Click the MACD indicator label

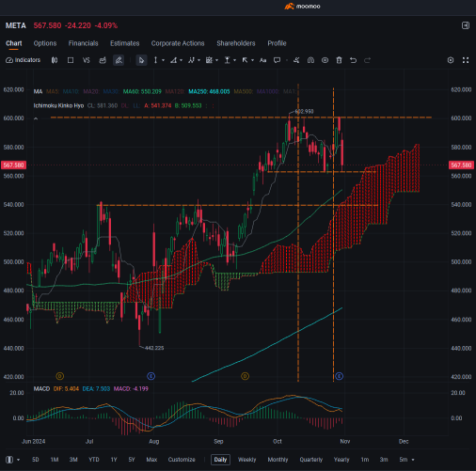(x=41, y=388)
